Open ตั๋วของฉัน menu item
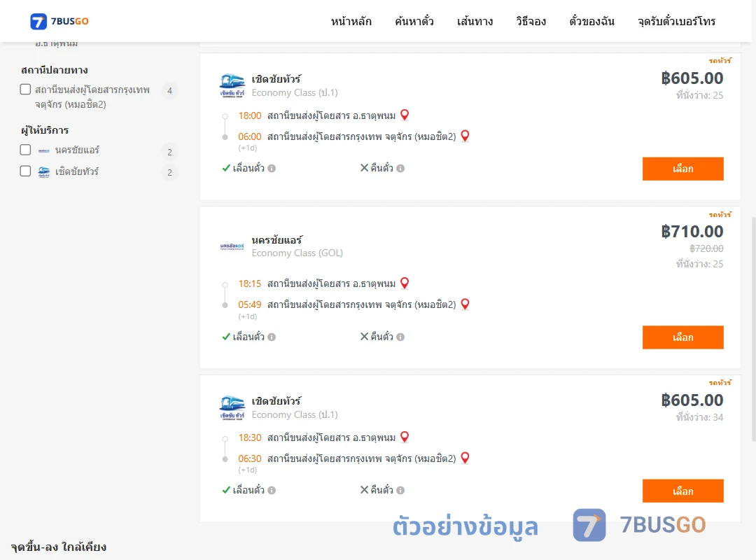The image size is (756, 560). click(591, 21)
